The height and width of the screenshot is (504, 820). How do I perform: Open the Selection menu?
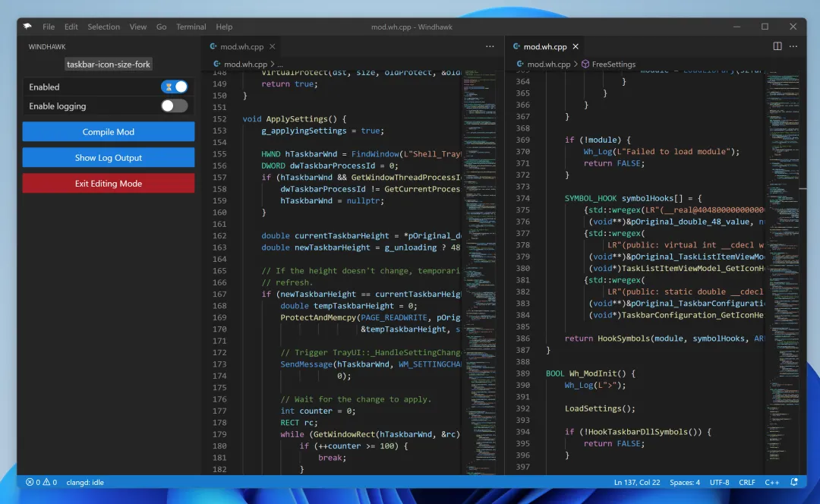[103, 27]
